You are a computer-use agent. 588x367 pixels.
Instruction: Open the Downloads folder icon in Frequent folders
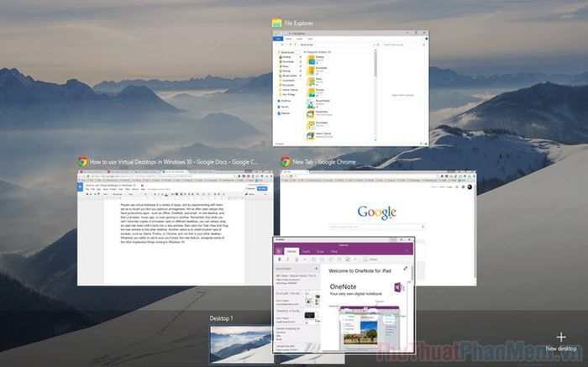[x=311, y=71]
